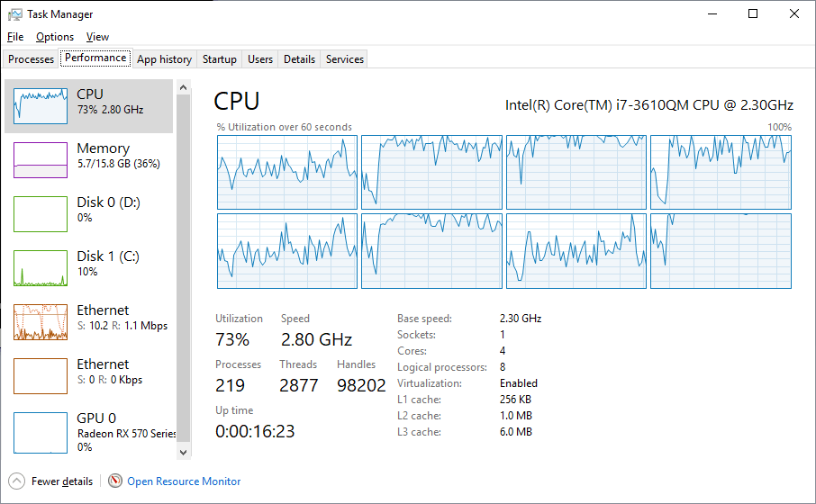Select the CPU mini graph thumbnail

click(41, 106)
